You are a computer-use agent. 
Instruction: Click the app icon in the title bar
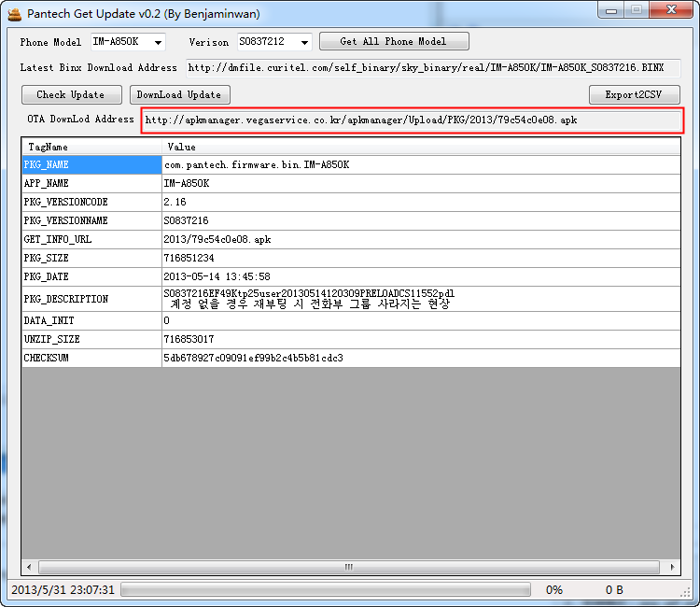[15, 14]
